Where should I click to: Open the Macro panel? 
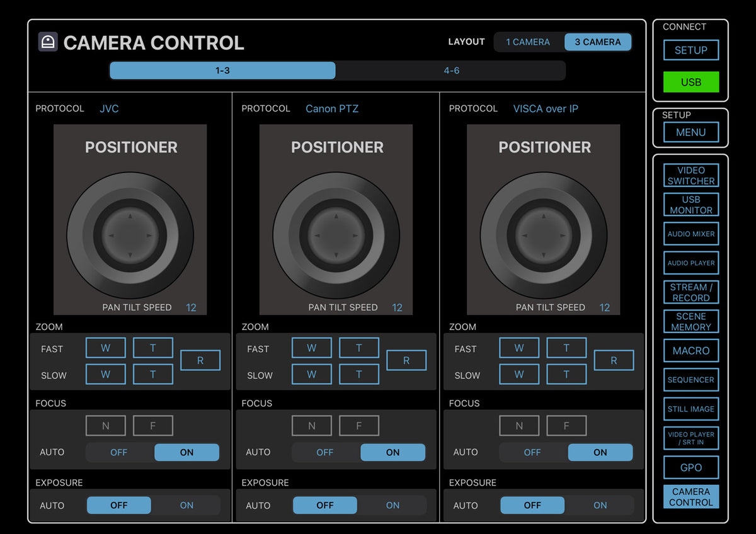pos(691,350)
